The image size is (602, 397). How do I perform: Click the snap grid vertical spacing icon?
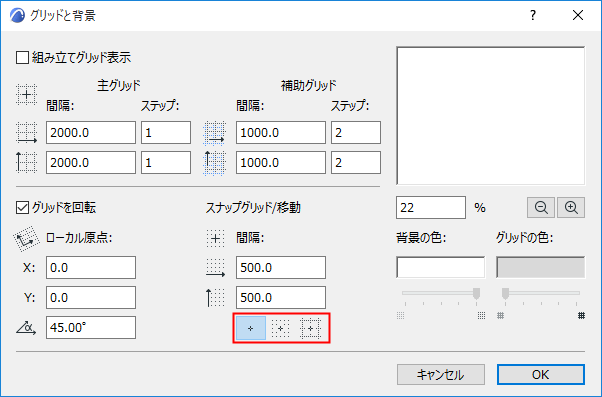215,298
